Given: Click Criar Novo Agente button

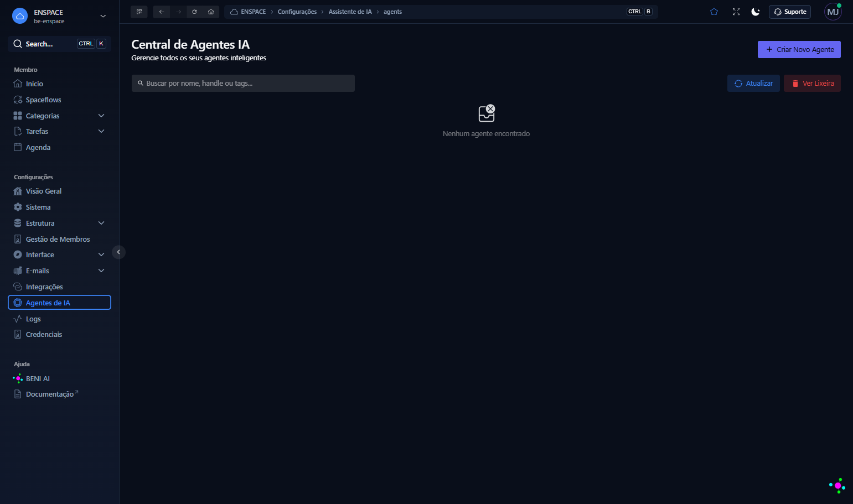Looking at the screenshot, I should click(x=799, y=49).
